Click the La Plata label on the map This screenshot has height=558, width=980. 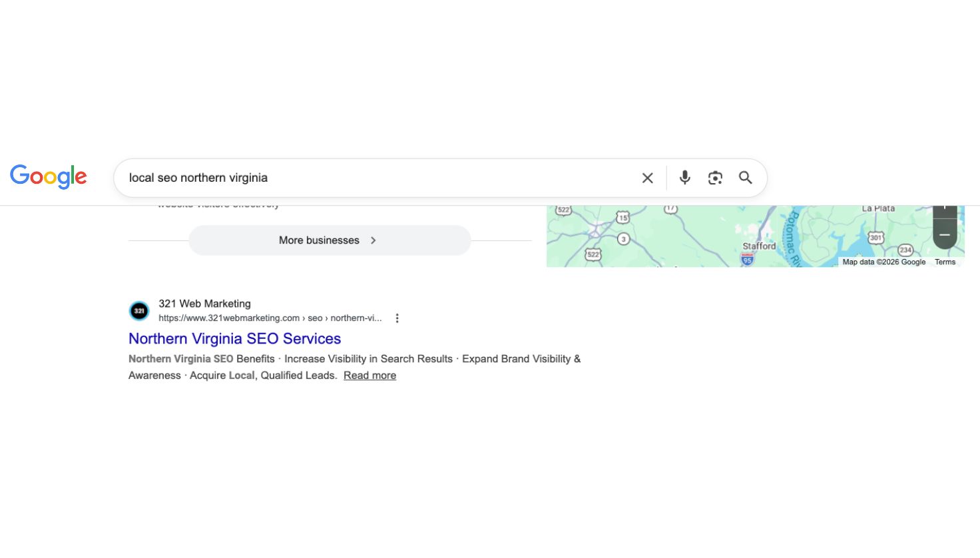tap(878, 209)
